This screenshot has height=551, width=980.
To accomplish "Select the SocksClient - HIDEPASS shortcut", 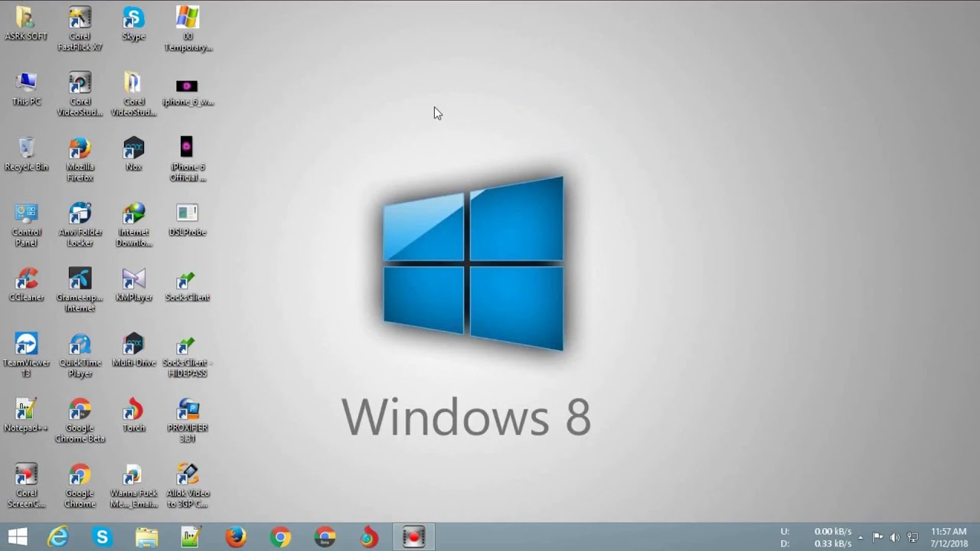I will 188,355.
